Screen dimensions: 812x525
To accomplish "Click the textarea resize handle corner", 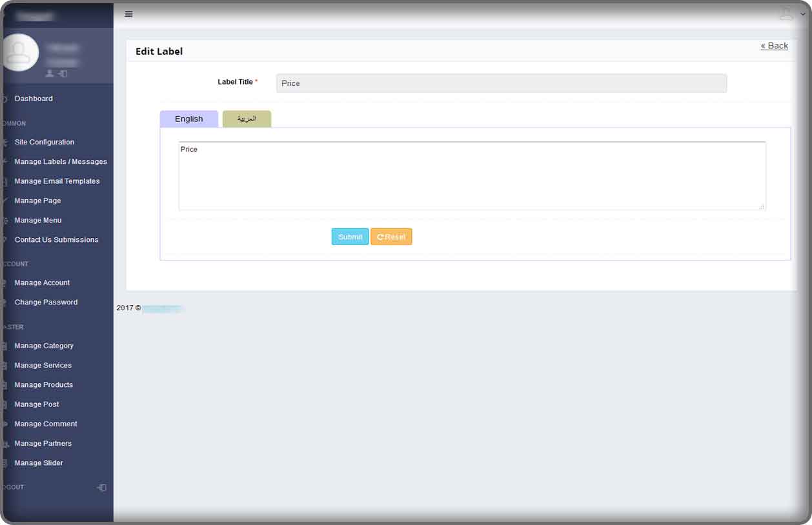I will [x=762, y=206].
